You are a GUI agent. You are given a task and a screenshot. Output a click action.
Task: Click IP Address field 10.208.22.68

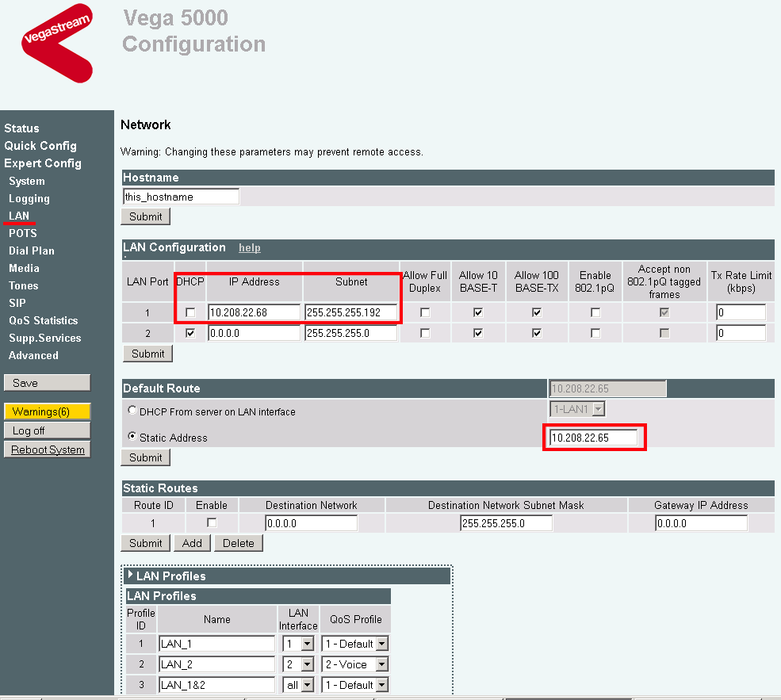tap(254, 312)
